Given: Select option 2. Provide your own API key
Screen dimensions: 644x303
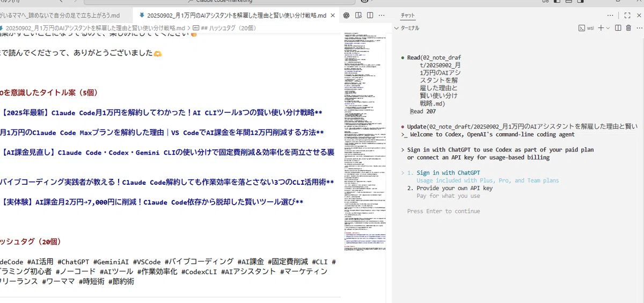Looking at the screenshot, I should tap(450, 188).
